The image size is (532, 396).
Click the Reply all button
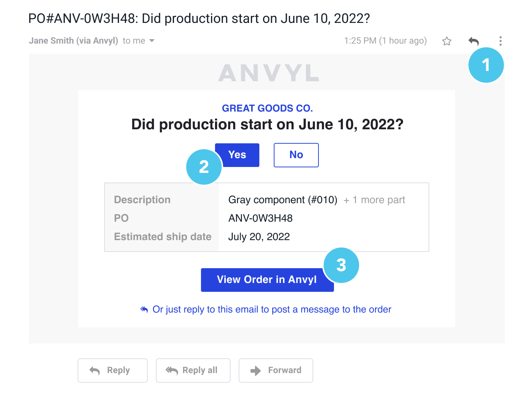click(x=193, y=371)
